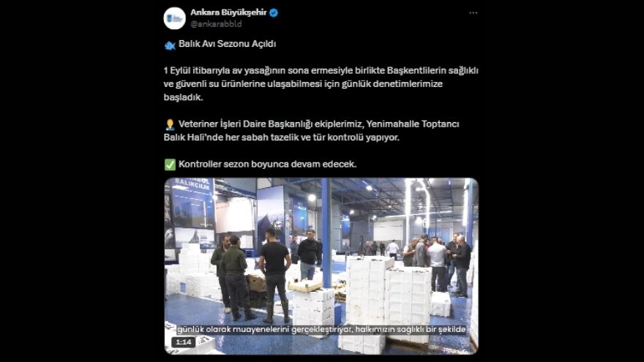
Task: Open the @ankarabbld handle link
Action: (x=216, y=24)
